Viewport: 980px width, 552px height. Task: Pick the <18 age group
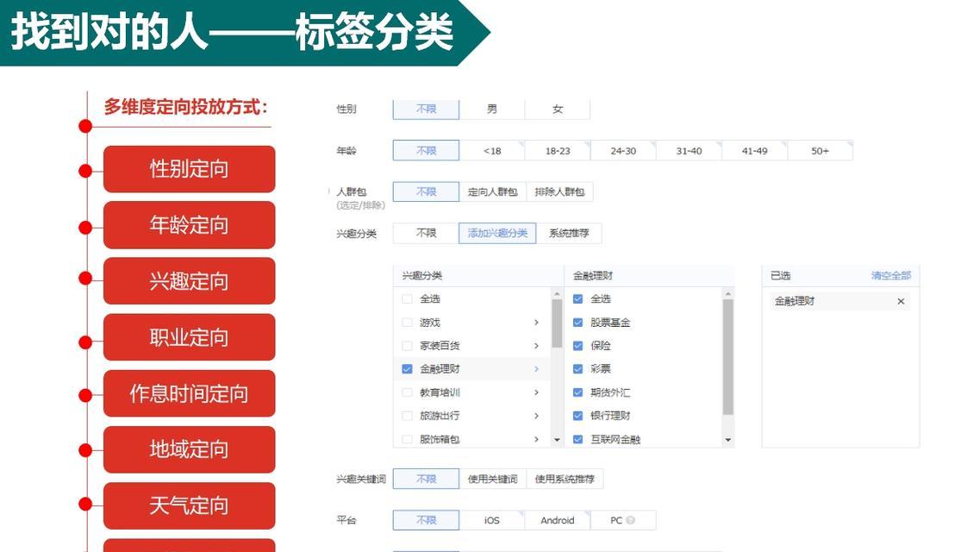tap(492, 151)
